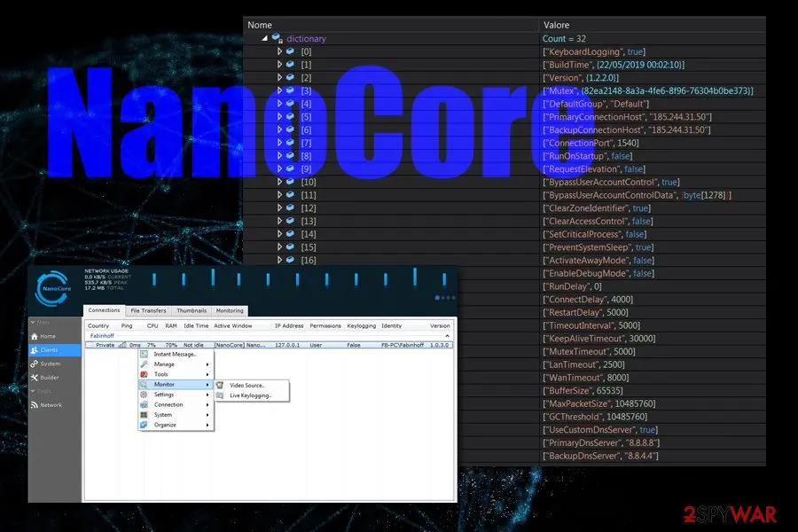Expand the [16] dictionary entry
The width and height of the screenshot is (798, 532).
coord(279,260)
